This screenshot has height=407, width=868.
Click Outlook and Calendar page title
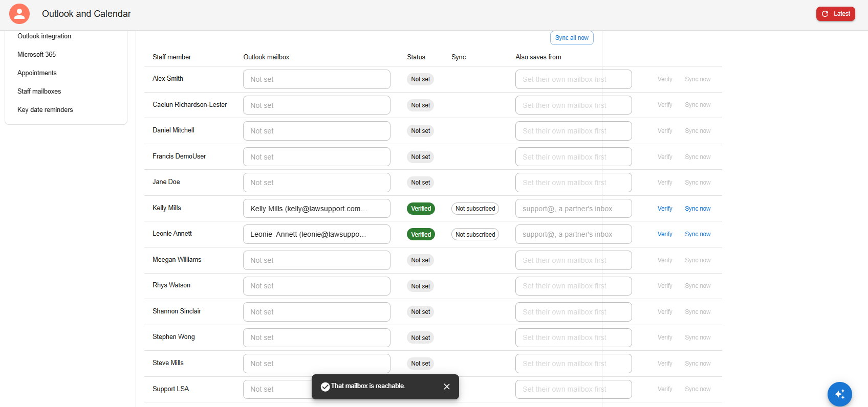pyautogui.click(x=86, y=14)
